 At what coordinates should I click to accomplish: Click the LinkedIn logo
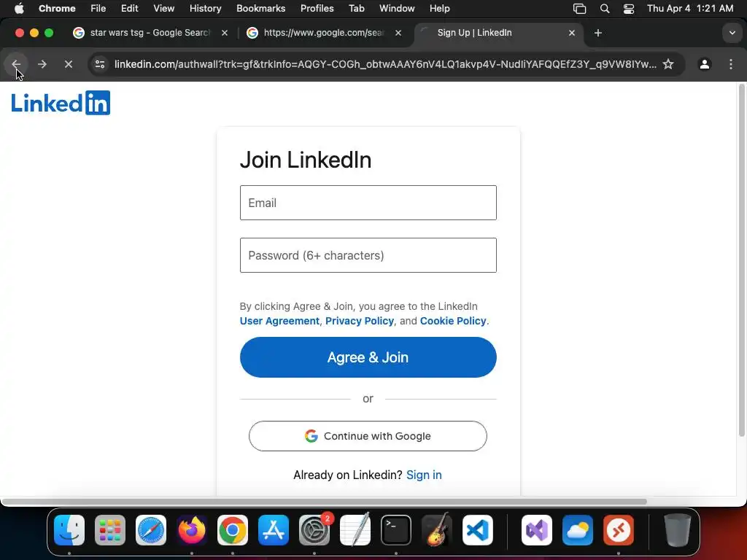tap(61, 103)
